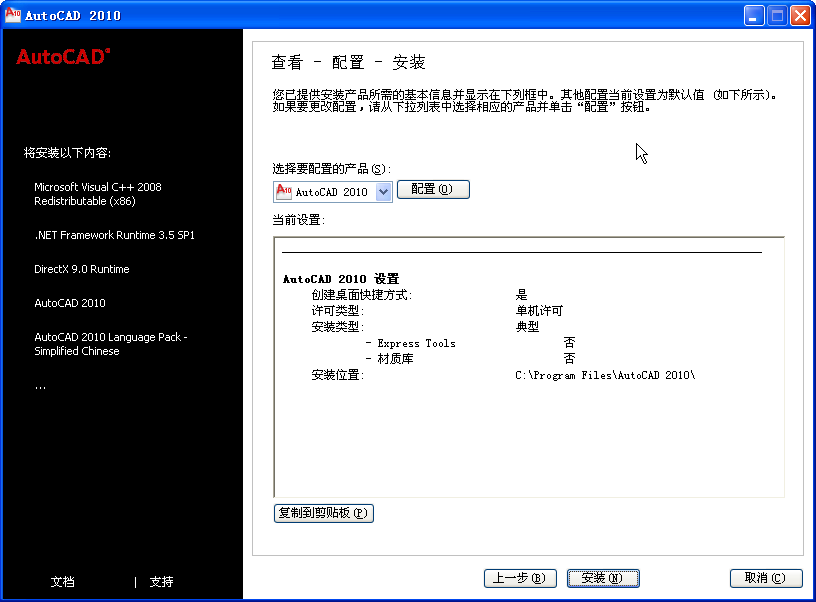
Task: Click the 许可类型 setting label
Action: pyautogui.click(x=337, y=311)
